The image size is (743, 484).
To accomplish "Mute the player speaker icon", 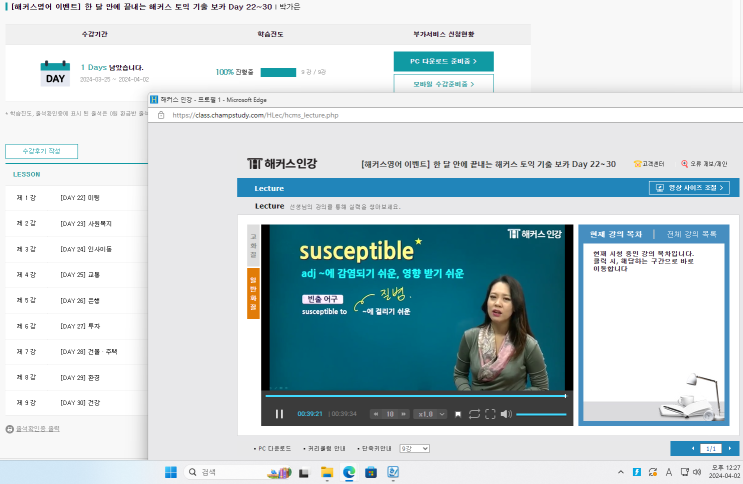I will (506, 414).
